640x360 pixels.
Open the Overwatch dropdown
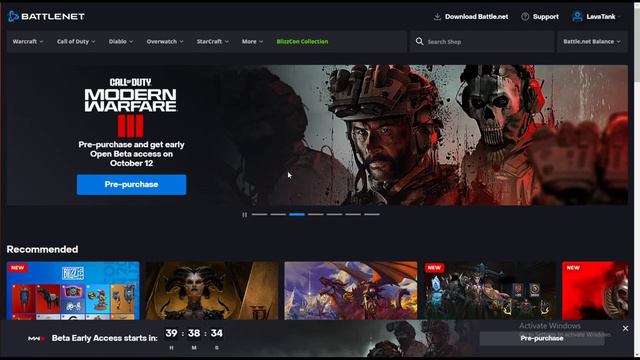click(165, 41)
